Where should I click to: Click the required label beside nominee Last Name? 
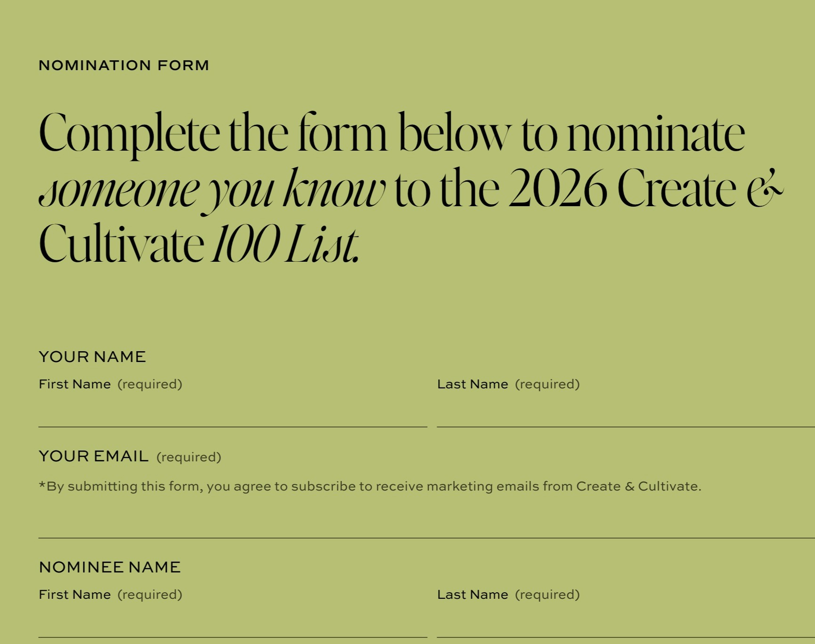pyautogui.click(x=548, y=595)
